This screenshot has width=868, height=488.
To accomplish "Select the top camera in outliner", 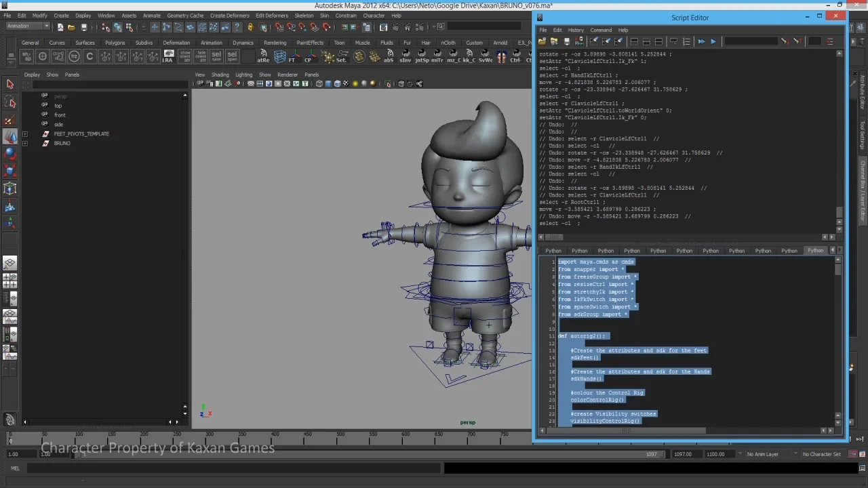I will (x=58, y=106).
